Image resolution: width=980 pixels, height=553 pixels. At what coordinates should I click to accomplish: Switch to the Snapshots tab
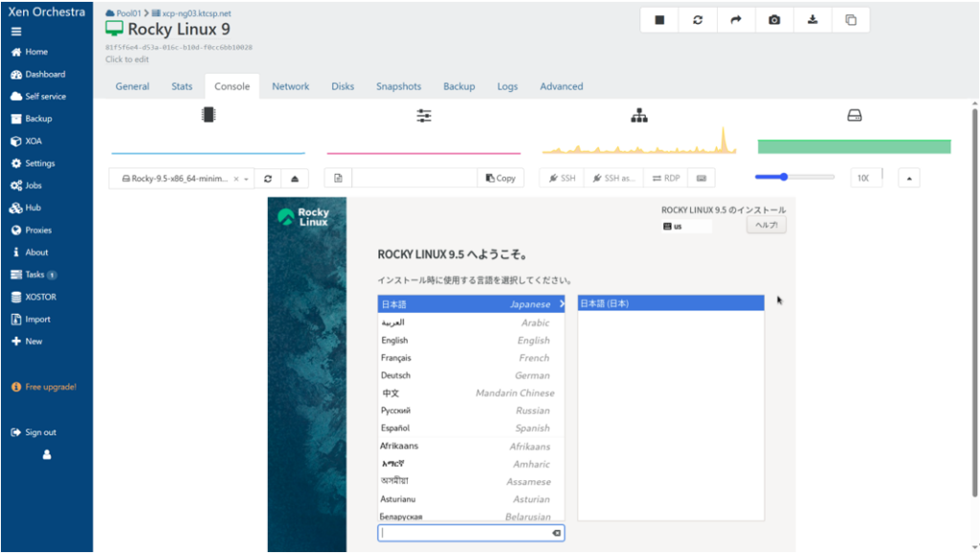coord(398,86)
